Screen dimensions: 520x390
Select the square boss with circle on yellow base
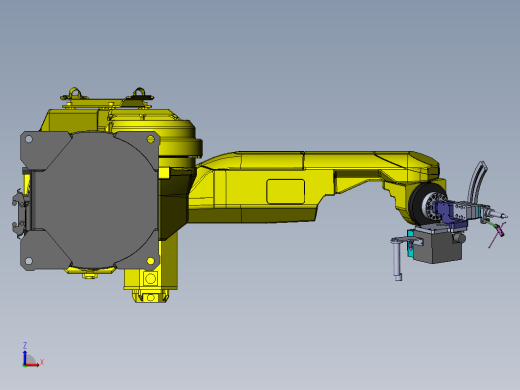tap(150, 278)
